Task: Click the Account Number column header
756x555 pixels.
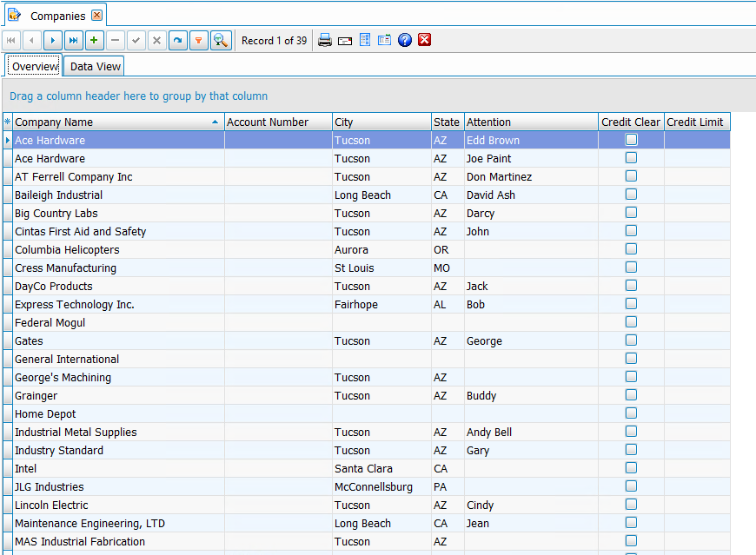Action: point(278,122)
